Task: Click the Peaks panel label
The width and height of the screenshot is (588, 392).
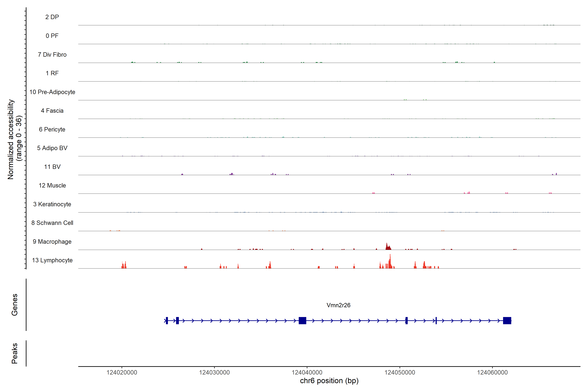Action: click(15, 353)
